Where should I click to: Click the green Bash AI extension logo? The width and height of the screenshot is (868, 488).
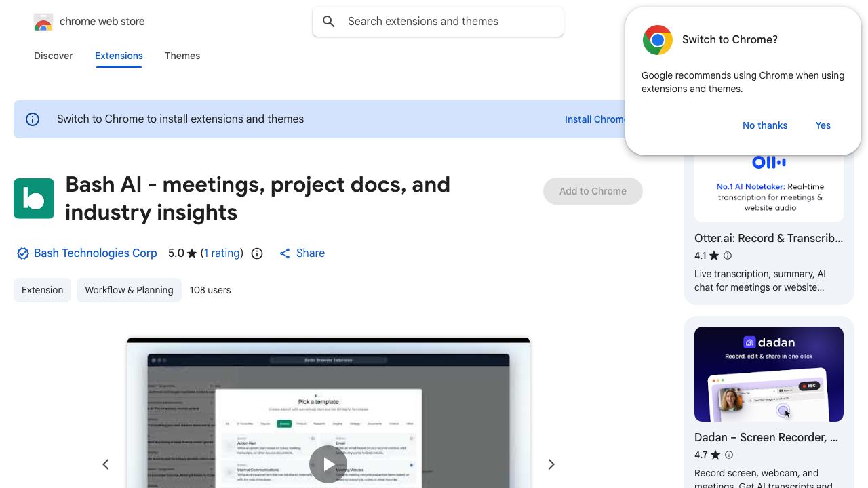click(x=34, y=199)
